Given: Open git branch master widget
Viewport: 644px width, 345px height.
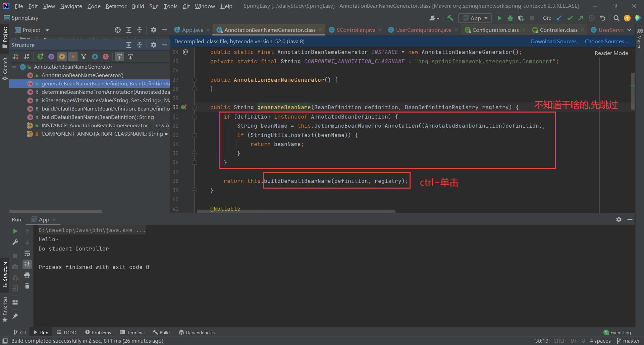Looking at the screenshot, I should click(628, 341).
